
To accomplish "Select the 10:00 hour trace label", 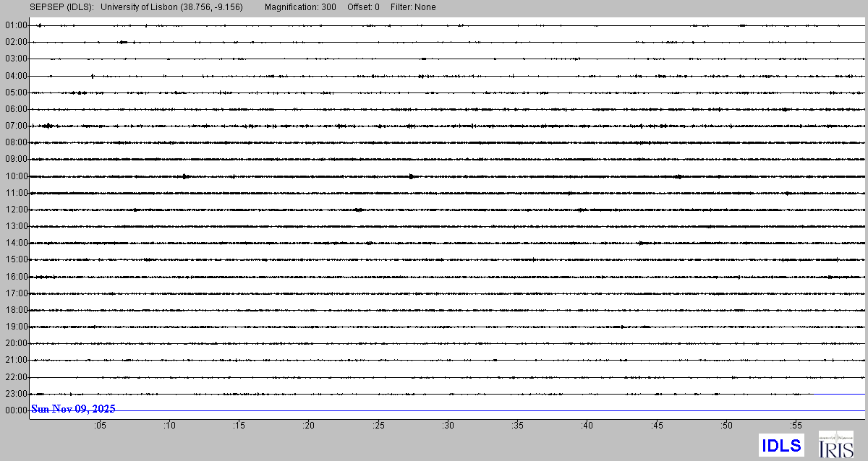I will click(x=15, y=176).
